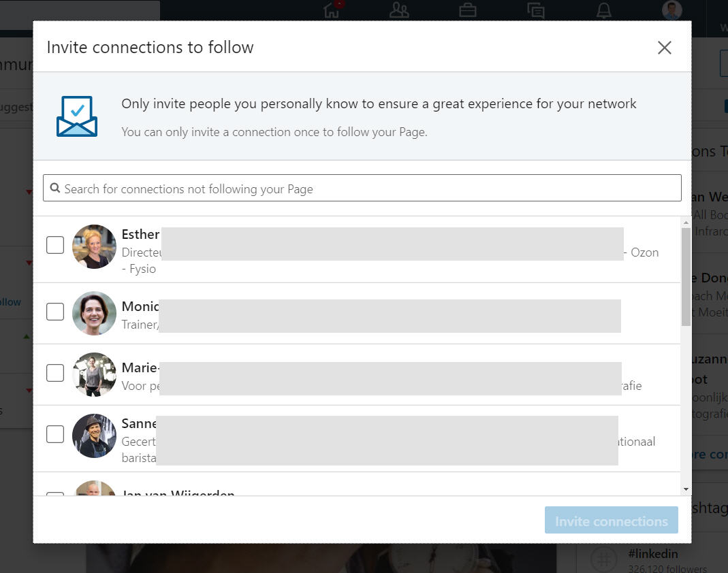Focus the connections search field
The height and width of the screenshot is (573, 728).
(362, 188)
